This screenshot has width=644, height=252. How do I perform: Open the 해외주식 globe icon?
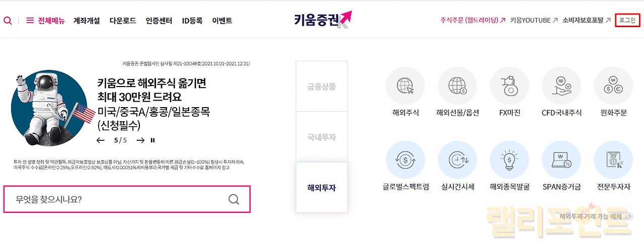405,87
